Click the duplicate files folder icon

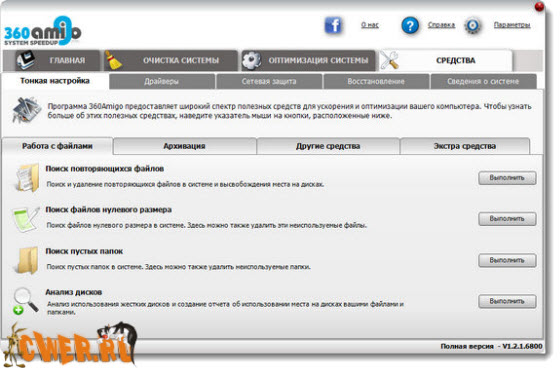point(27,177)
